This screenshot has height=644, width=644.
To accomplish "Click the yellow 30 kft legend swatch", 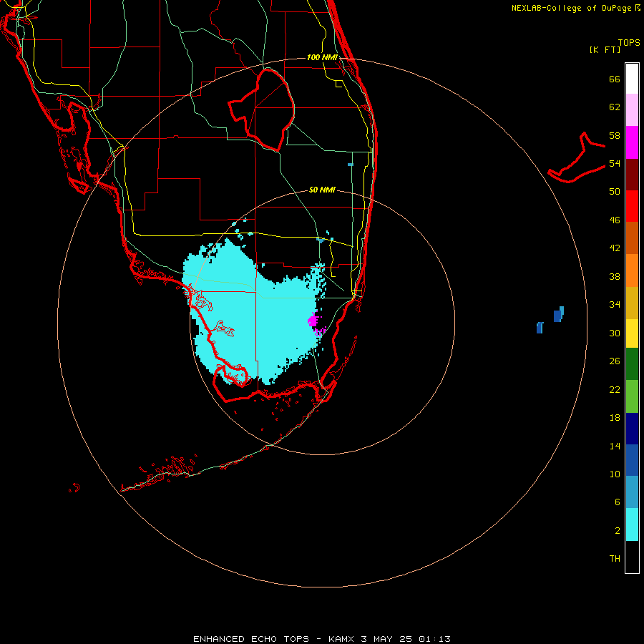I will point(632,333).
